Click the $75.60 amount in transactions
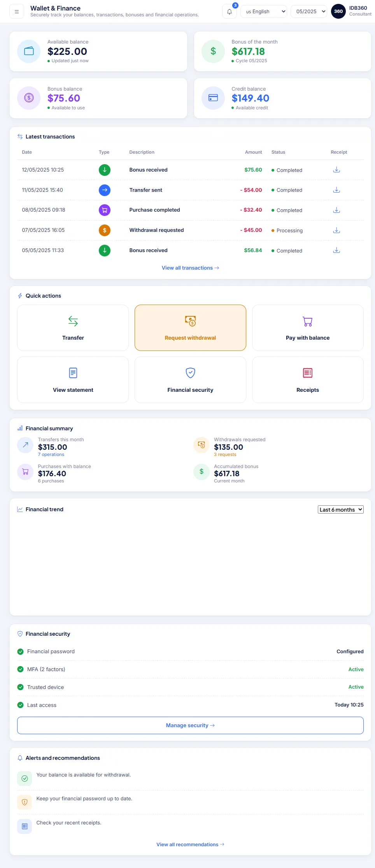This screenshot has width=375, height=868. [253, 170]
